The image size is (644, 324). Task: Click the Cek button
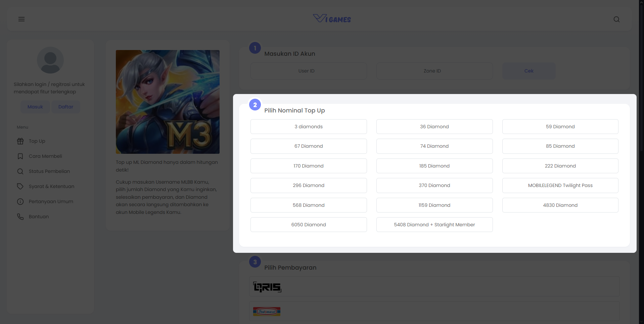tap(529, 71)
